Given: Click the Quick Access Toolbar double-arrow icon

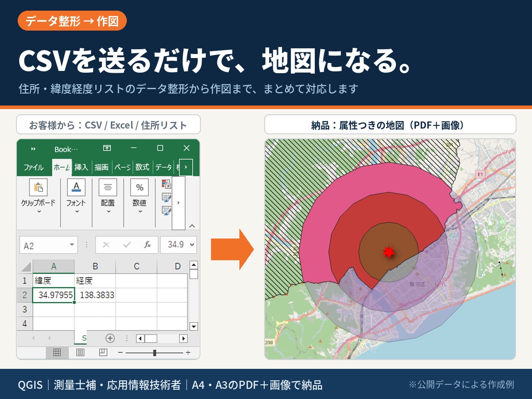Looking at the screenshot, I should (33, 149).
